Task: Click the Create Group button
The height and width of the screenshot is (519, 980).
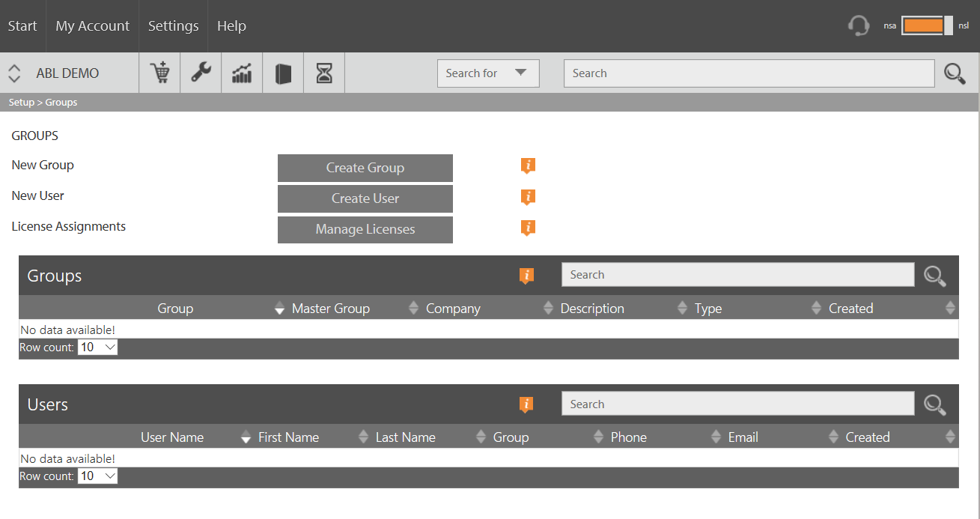Action: (x=365, y=168)
